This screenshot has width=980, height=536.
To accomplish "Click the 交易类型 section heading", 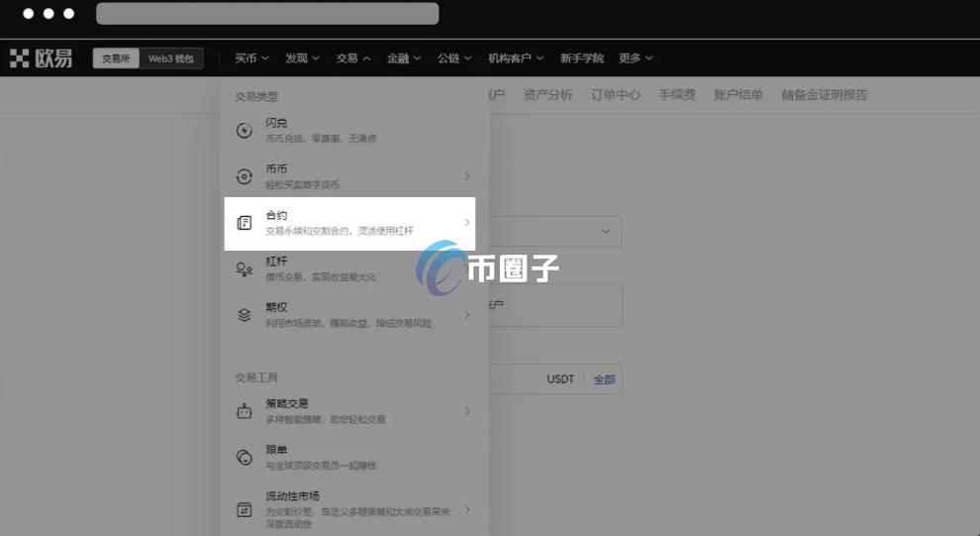I will [256, 96].
